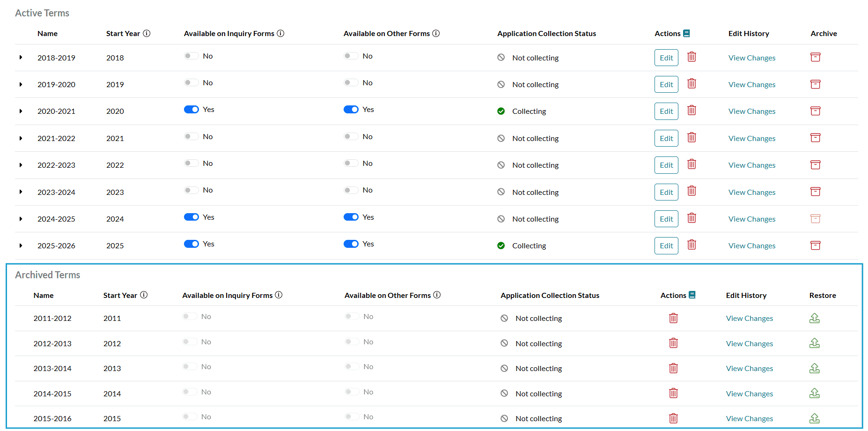Click info icon next to Active Available on Other Forms

(436, 33)
